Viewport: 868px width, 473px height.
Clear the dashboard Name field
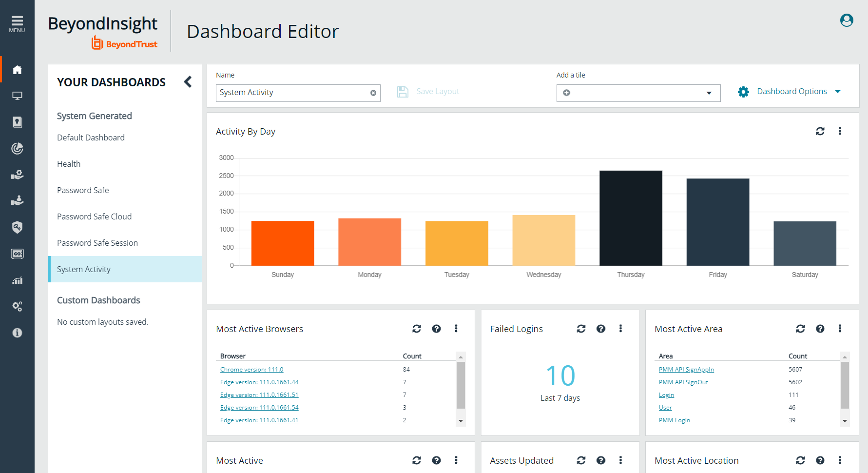pyautogui.click(x=373, y=93)
